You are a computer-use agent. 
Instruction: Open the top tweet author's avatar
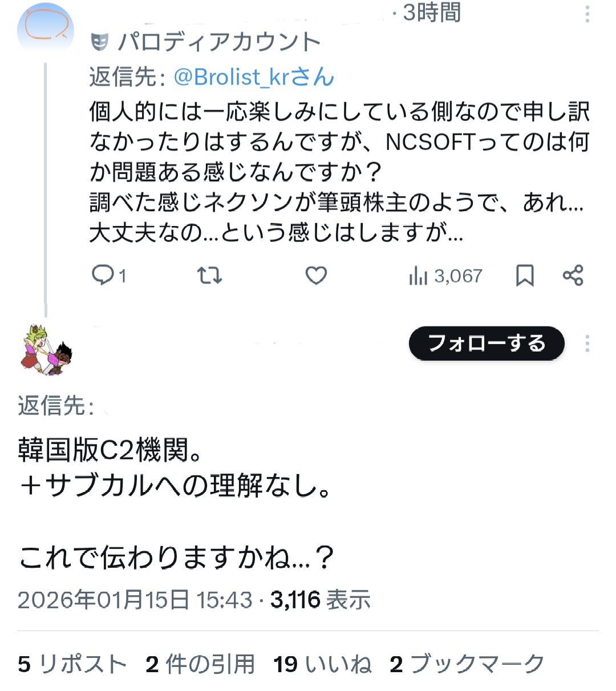(46, 29)
